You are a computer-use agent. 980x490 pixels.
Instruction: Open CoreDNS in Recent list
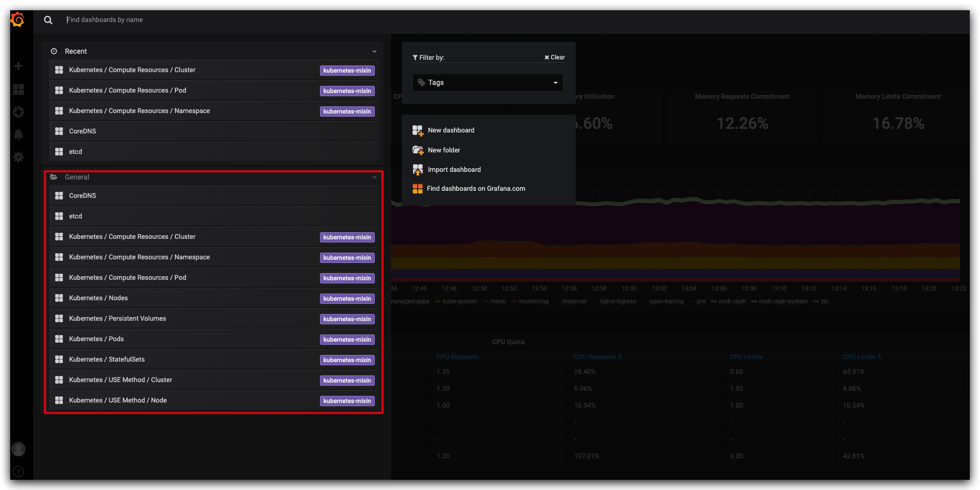[x=215, y=131]
